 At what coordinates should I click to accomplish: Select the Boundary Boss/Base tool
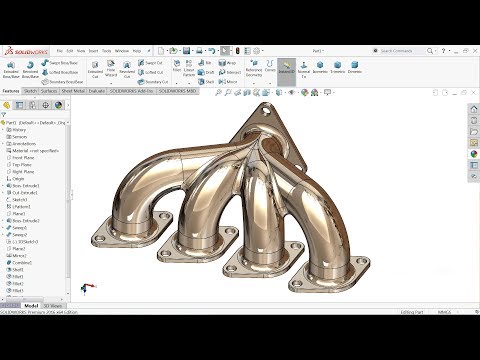click(x=62, y=82)
